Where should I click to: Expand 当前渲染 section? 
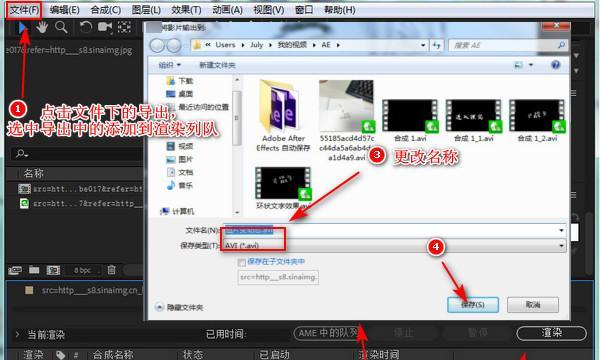[x=17, y=335]
